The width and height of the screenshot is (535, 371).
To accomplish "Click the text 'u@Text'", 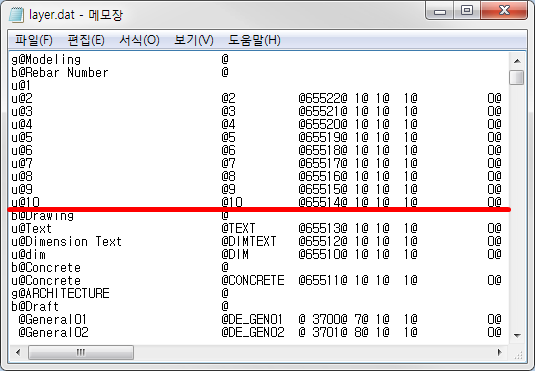I will pyautogui.click(x=31, y=228).
